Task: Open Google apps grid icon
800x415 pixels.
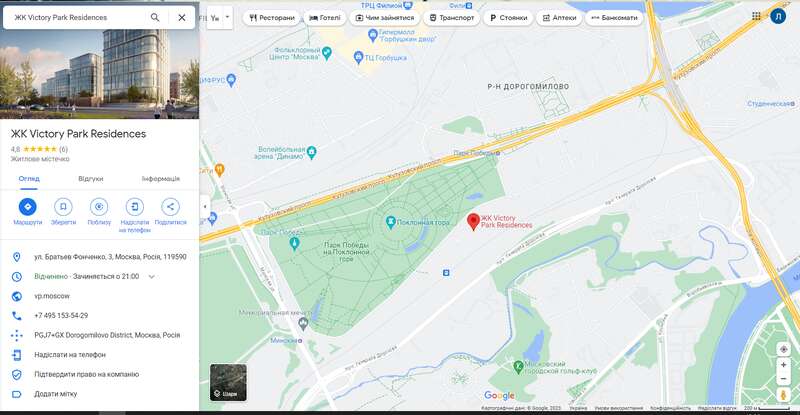Action: tap(757, 16)
